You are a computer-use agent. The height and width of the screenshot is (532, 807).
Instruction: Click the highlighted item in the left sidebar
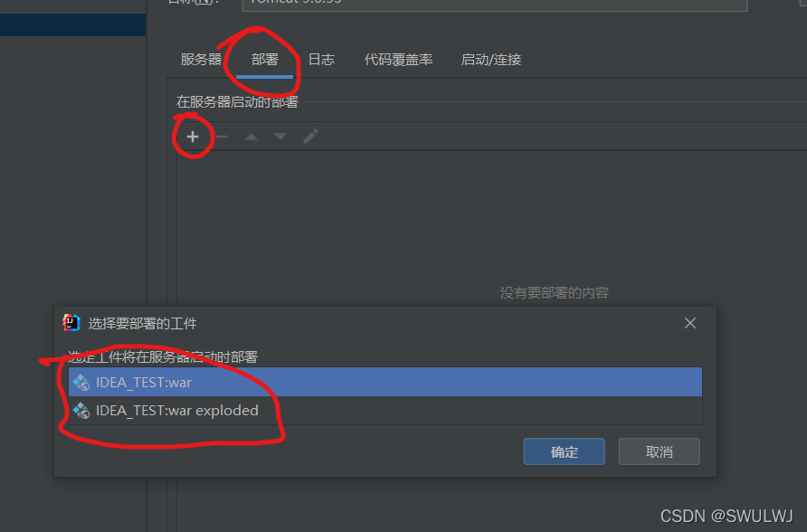(x=72, y=24)
